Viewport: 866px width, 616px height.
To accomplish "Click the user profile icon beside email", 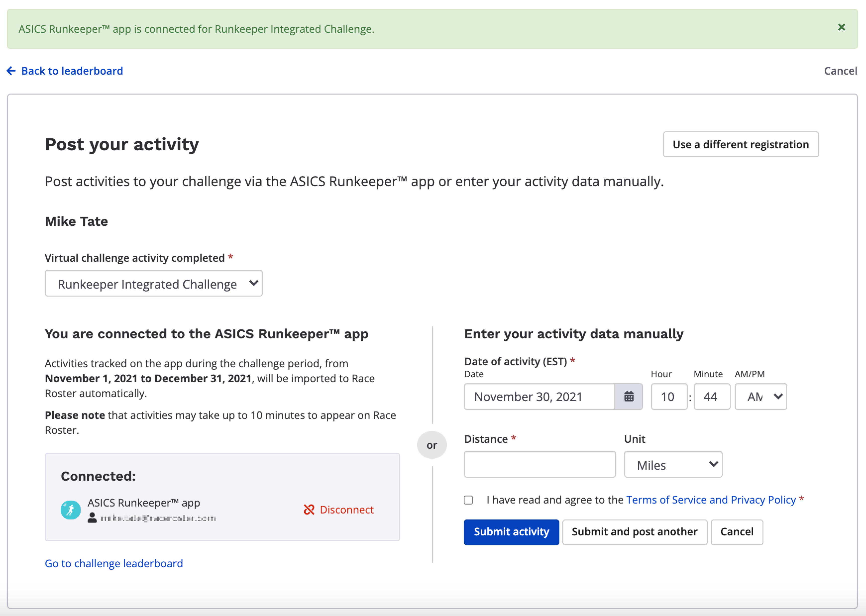I will pyautogui.click(x=92, y=518).
